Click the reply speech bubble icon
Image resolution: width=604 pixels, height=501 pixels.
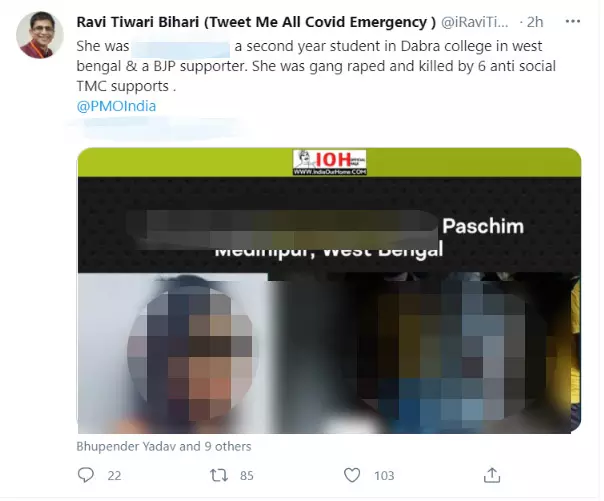point(86,475)
